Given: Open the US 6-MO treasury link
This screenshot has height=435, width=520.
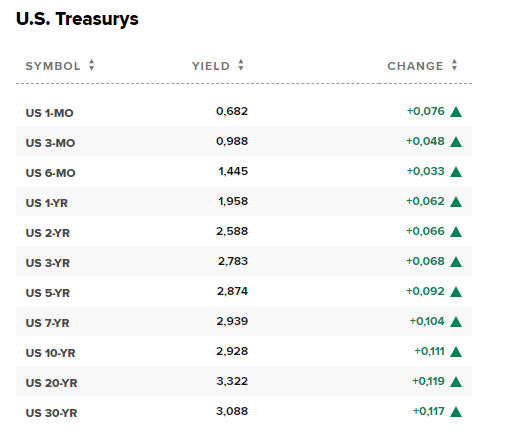Looking at the screenshot, I should click(51, 173).
